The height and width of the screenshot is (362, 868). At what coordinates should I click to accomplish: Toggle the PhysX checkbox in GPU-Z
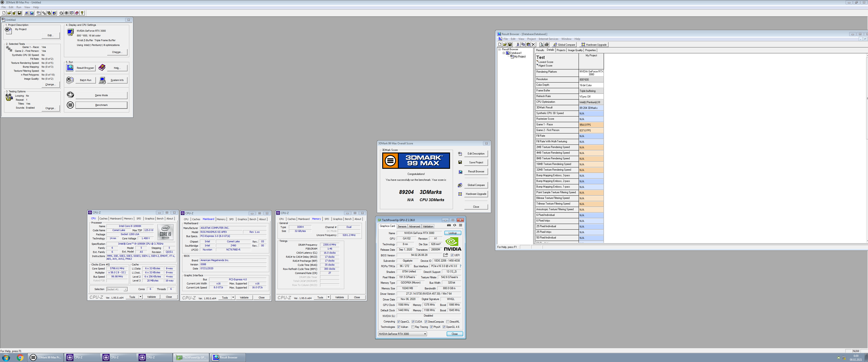431,327
